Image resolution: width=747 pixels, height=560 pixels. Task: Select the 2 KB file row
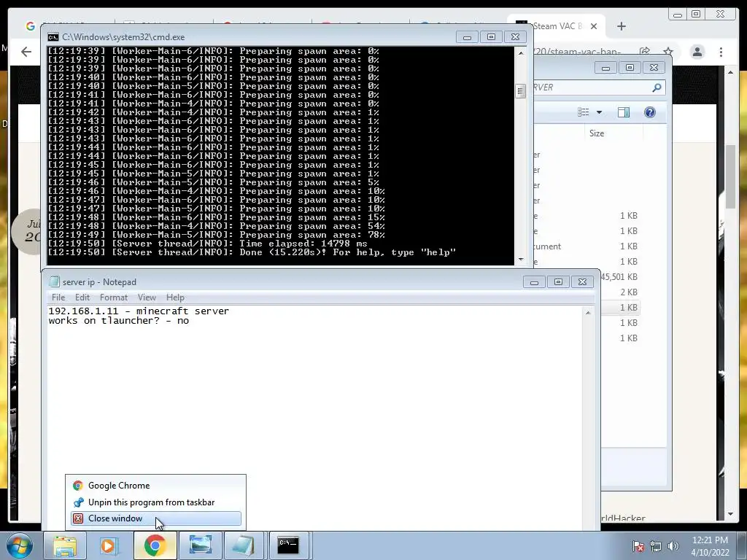[619, 292]
